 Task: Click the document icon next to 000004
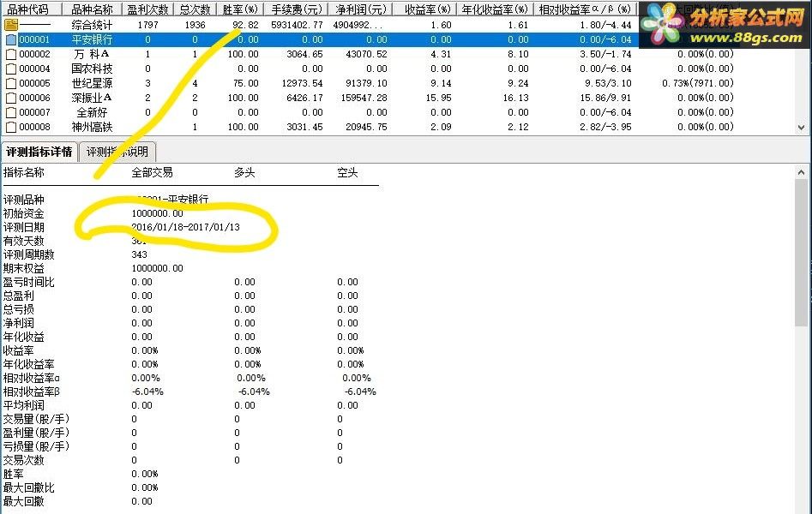[x=11, y=69]
